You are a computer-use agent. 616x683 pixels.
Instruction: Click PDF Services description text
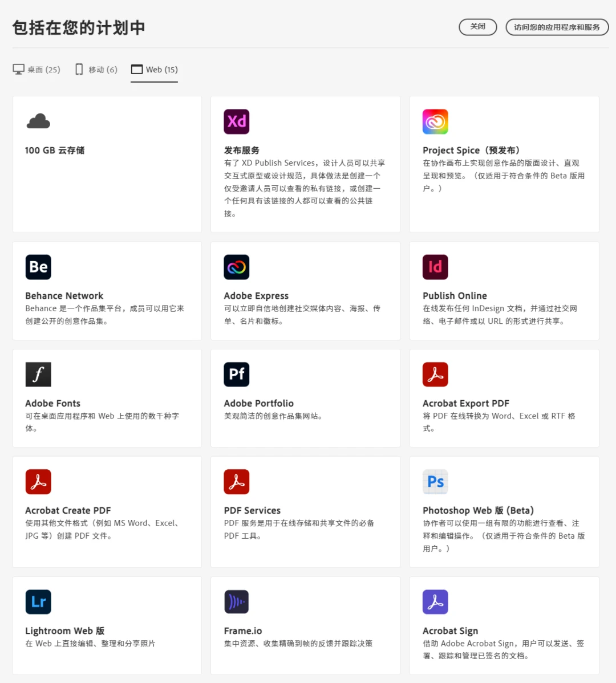pyautogui.click(x=299, y=529)
